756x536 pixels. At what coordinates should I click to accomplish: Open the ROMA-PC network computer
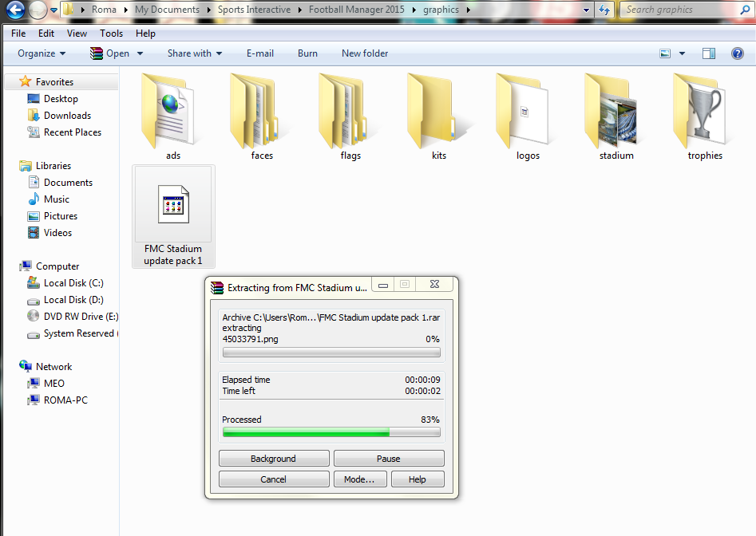[x=65, y=400]
